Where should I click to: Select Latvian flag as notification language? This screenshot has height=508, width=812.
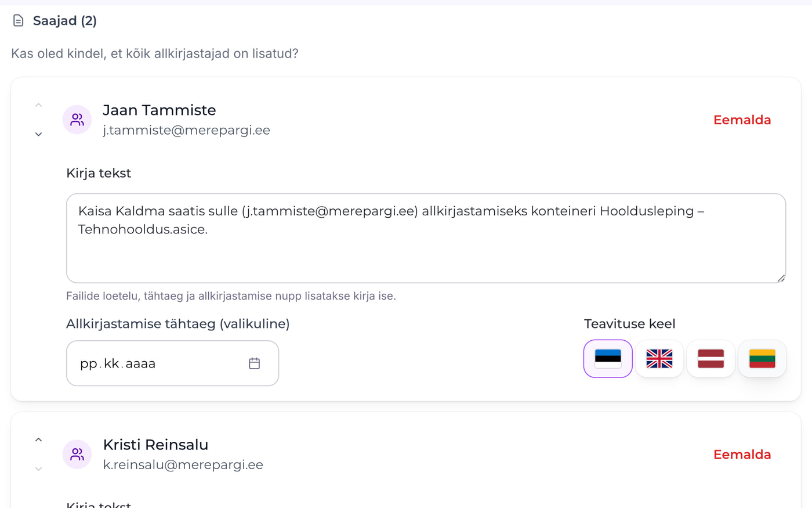[711, 358]
